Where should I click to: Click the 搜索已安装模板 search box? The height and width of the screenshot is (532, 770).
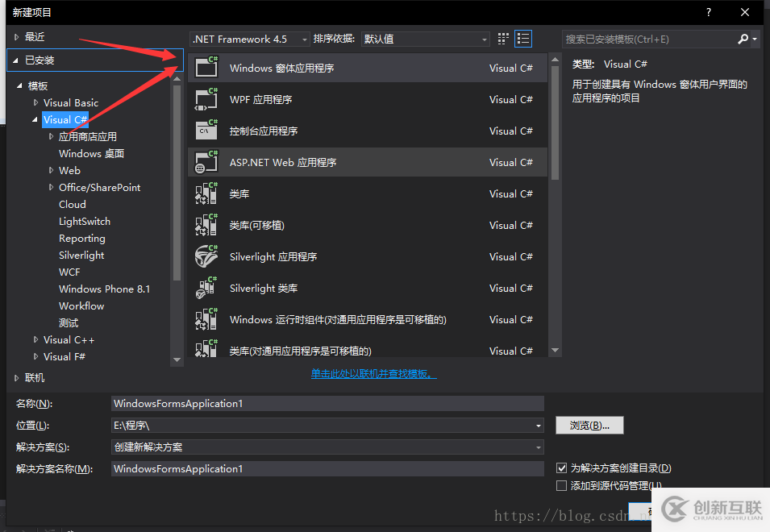[x=649, y=39]
